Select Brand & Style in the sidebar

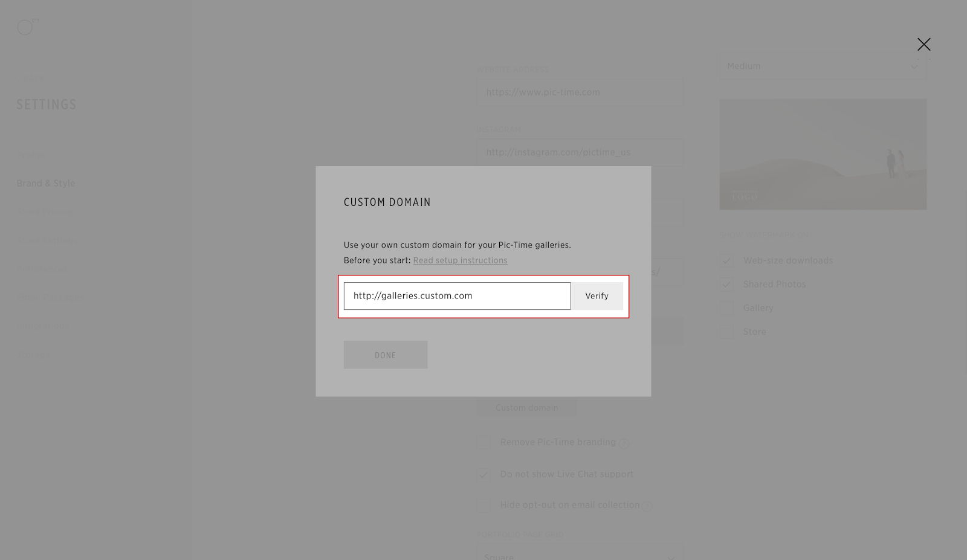pyautogui.click(x=46, y=183)
